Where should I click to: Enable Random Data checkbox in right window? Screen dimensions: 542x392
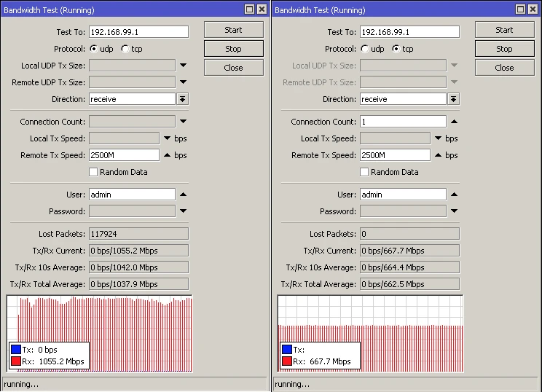pos(364,172)
